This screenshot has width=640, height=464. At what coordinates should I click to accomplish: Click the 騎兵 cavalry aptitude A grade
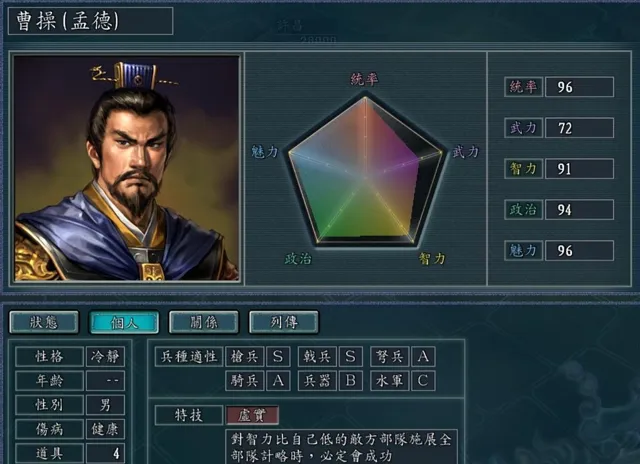coord(278,381)
